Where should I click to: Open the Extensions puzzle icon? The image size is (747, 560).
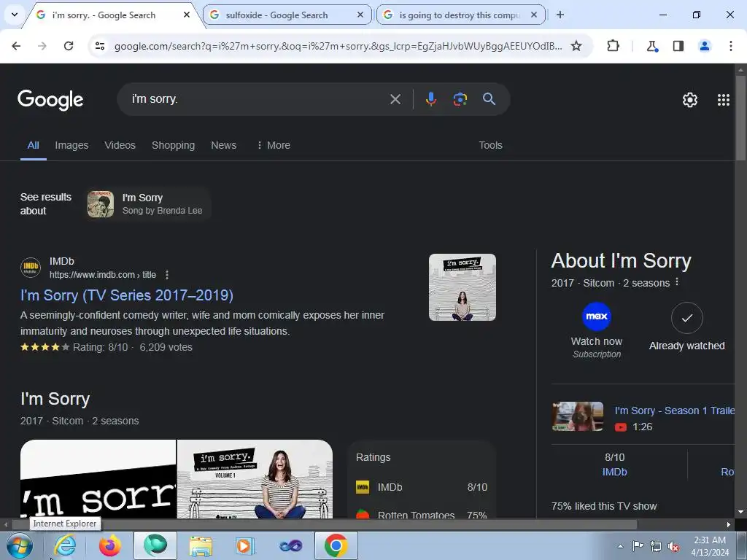coord(613,46)
